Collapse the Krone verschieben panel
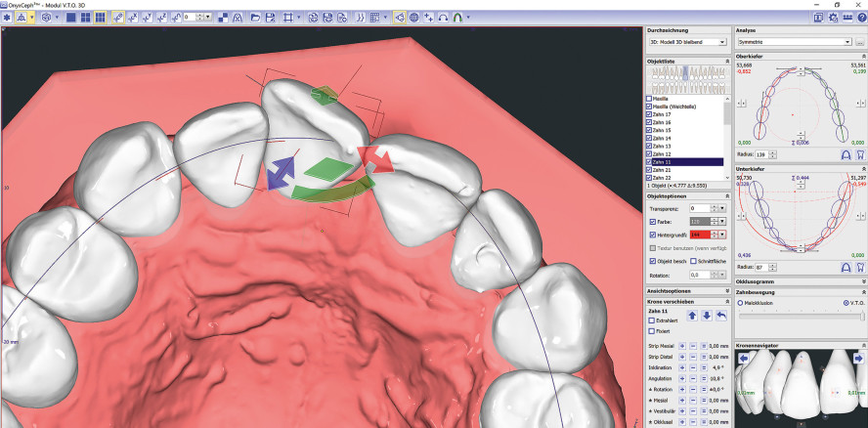Screen dimensions: 868x428 click(726, 302)
